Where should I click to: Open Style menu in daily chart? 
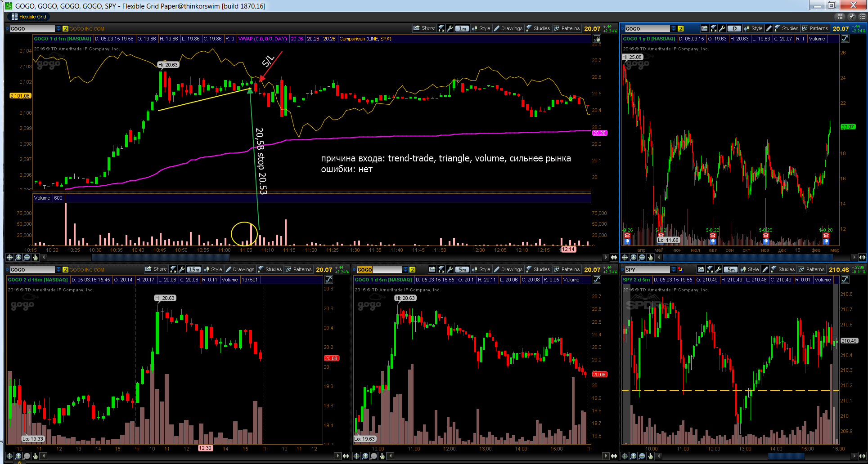point(754,28)
